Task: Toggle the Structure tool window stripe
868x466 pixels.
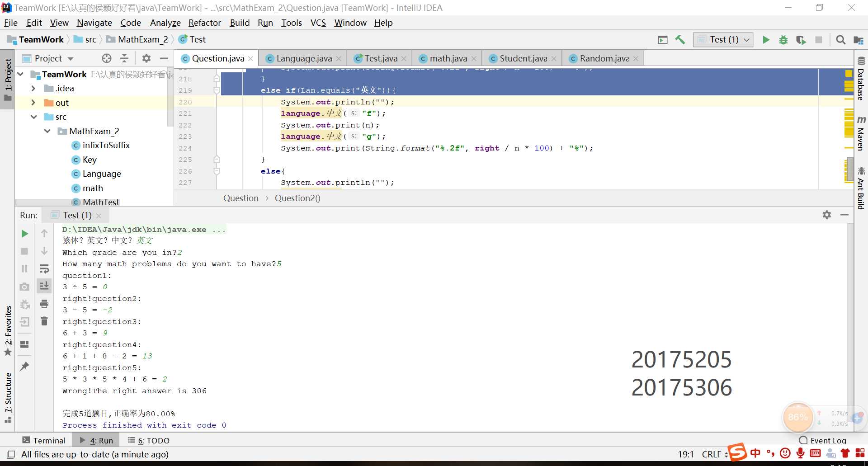Action: click(8, 397)
